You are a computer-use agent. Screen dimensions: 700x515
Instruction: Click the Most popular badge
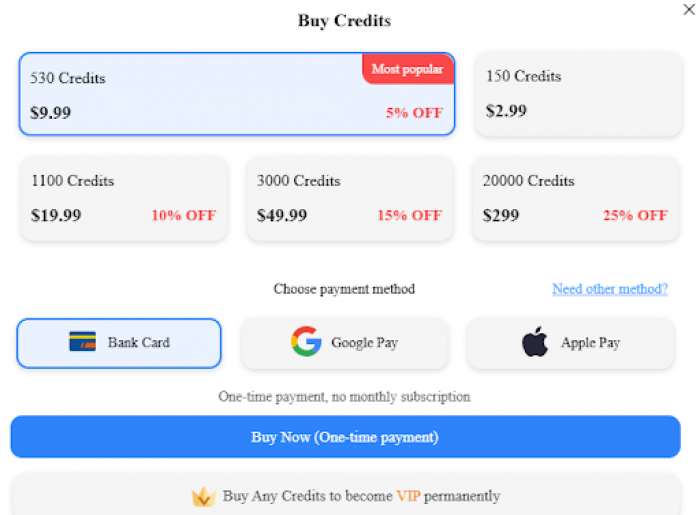coord(408,69)
